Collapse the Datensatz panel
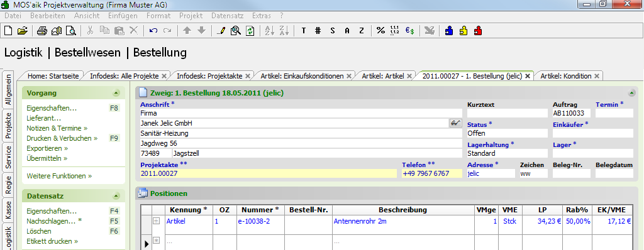644x250 pixels. (x=116, y=196)
